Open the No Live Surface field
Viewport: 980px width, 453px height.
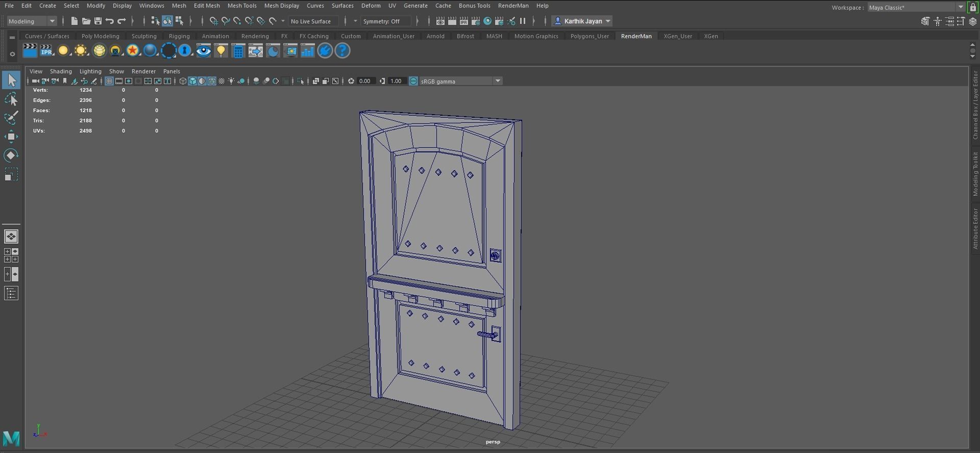click(x=314, y=21)
